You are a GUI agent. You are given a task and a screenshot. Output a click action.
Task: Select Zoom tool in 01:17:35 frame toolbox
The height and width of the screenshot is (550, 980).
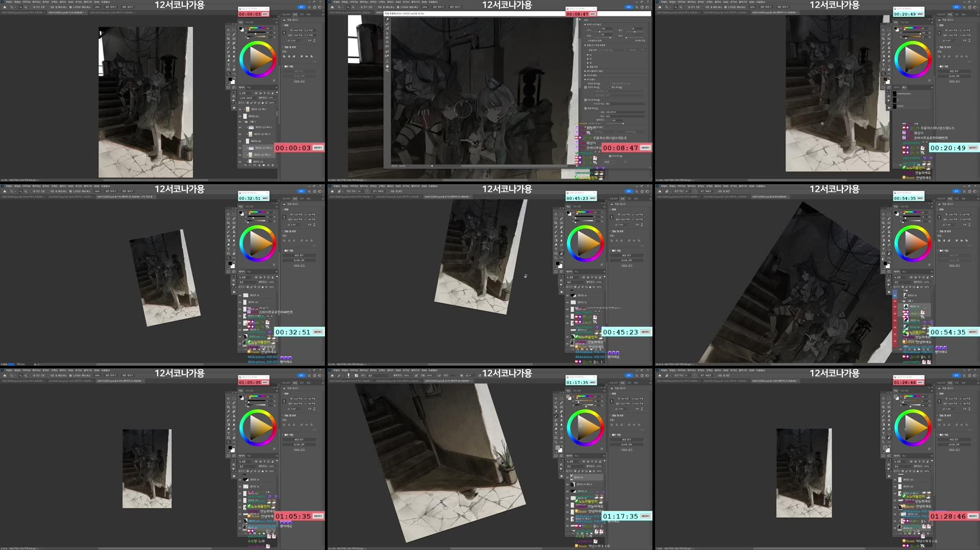point(556,442)
